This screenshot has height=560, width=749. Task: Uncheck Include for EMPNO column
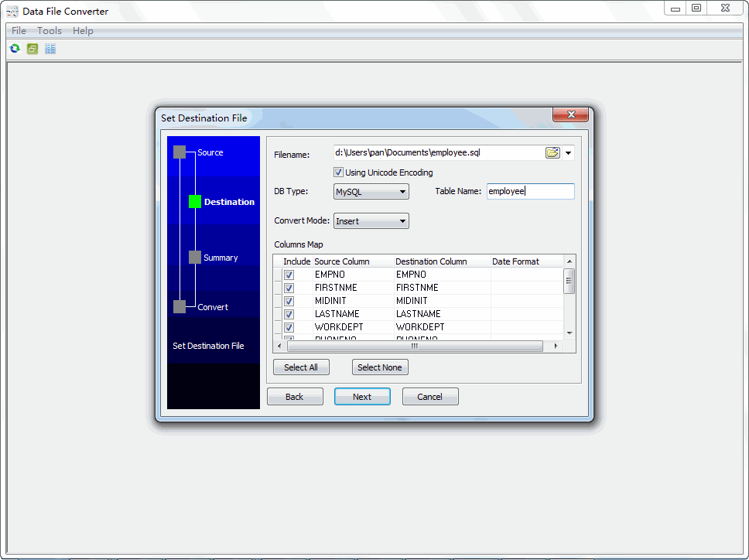click(x=289, y=275)
